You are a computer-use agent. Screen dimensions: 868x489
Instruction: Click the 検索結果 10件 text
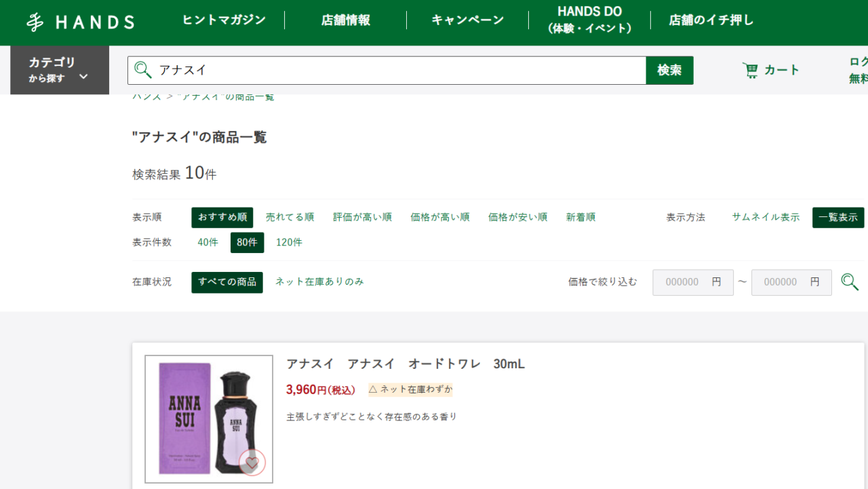(x=174, y=174)
